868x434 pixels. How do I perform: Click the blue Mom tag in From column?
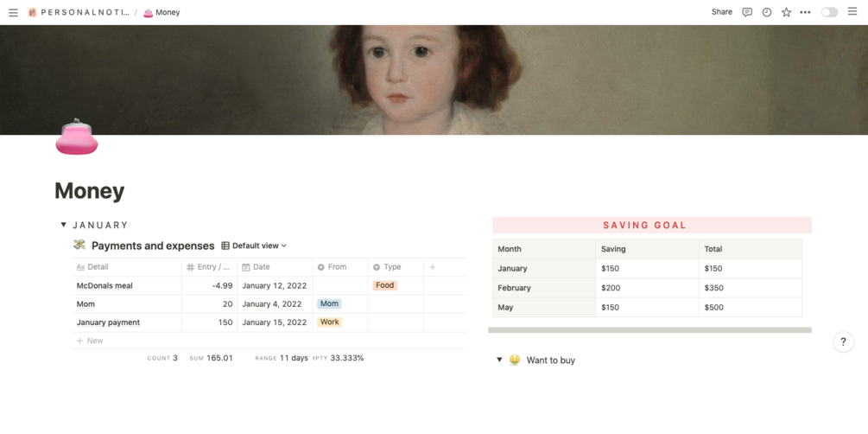[329, 303]
